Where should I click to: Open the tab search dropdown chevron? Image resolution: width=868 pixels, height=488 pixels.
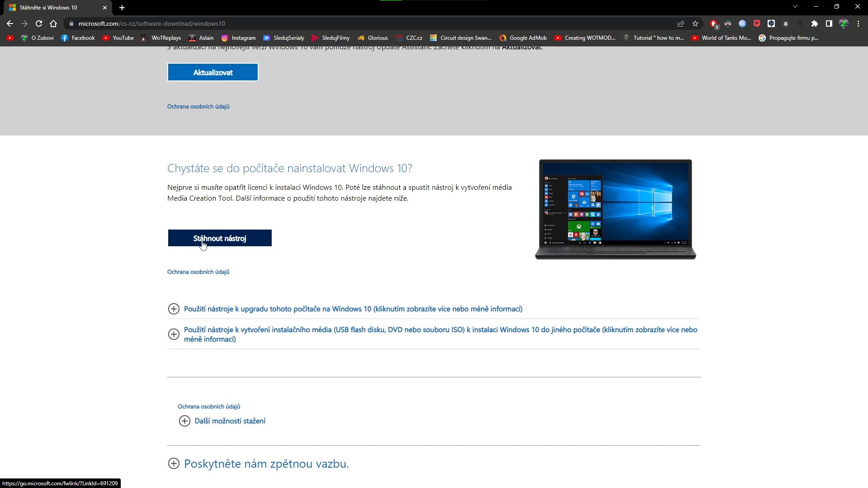[795, 7]
